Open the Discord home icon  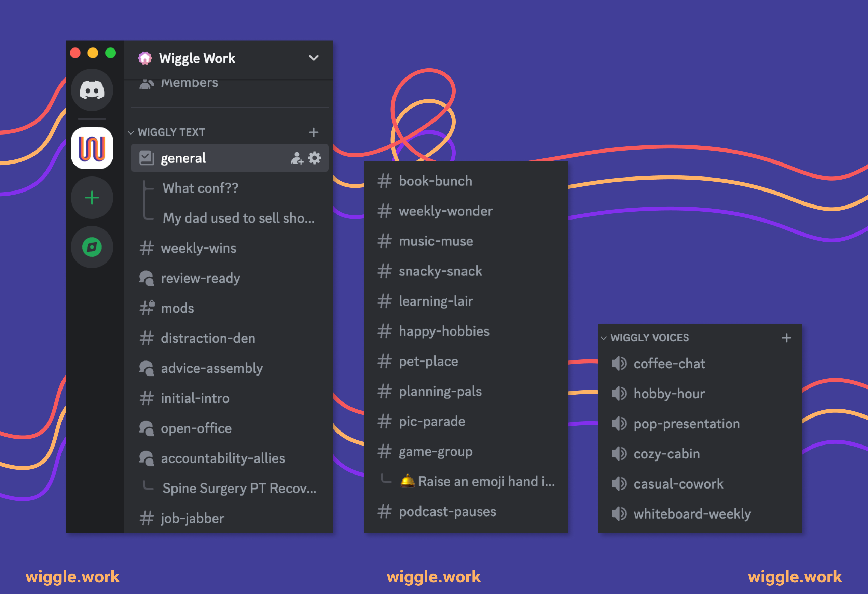tap(92, 89)
